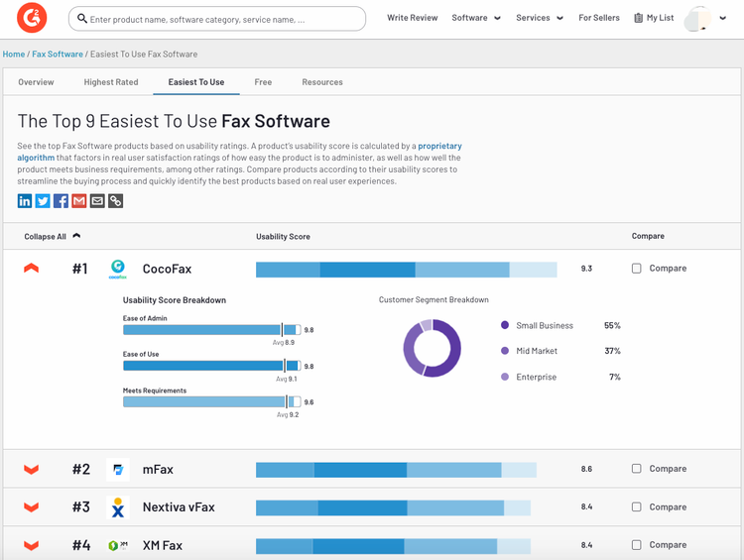This screenshot has width=744, height=560.
Task: Switch to the Overview tab
Action: pos(36,82)
